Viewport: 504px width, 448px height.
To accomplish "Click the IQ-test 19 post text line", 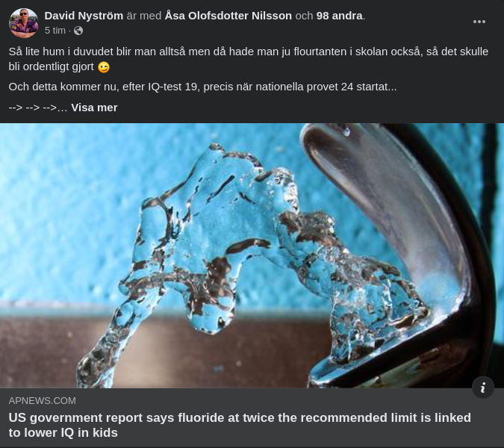I will click(202, 87).
